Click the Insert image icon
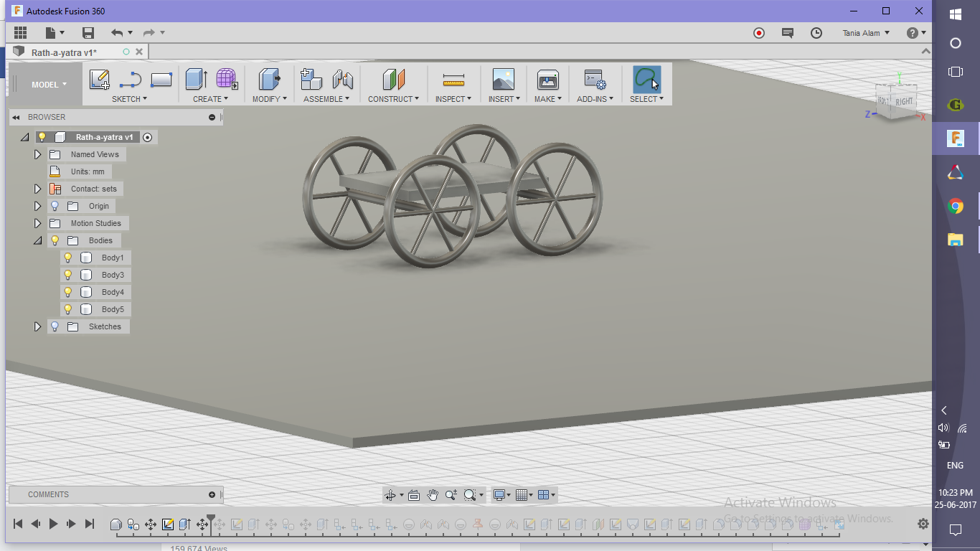This screenshot has width=980, height=551. [504, 80]
